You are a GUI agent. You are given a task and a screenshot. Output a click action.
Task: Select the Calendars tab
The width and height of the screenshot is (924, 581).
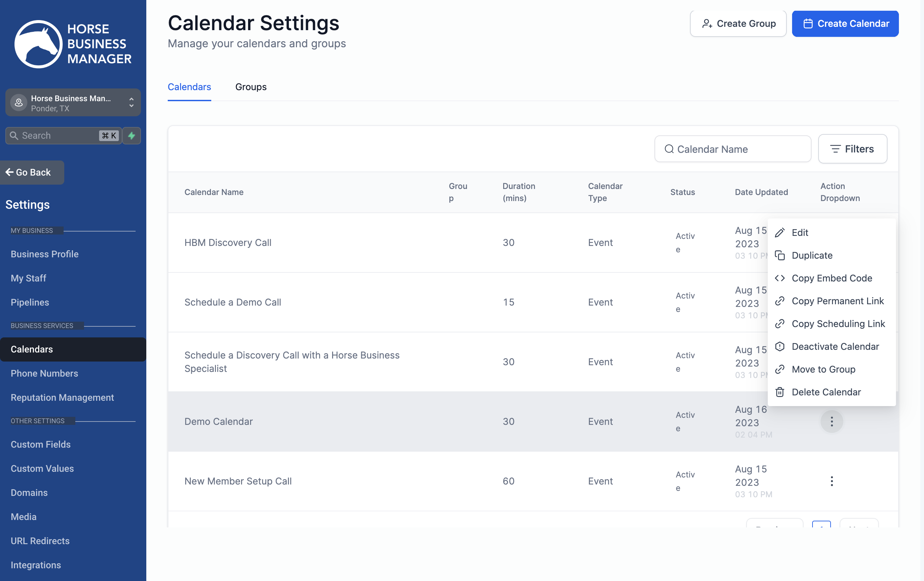click(x=189, y=87)
